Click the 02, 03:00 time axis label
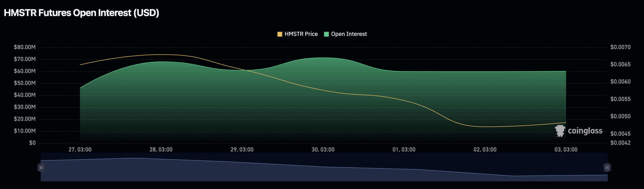 point(485,150)
